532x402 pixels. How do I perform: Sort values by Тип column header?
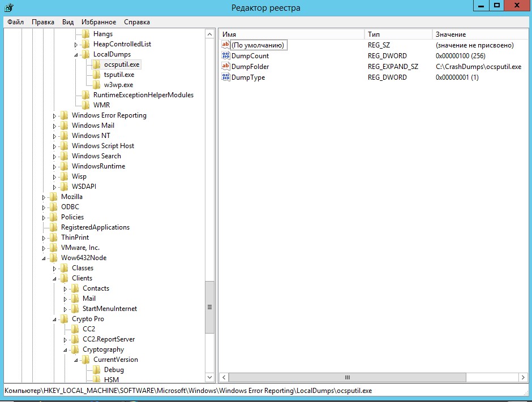pyautogui.click(x=398, y=34)
